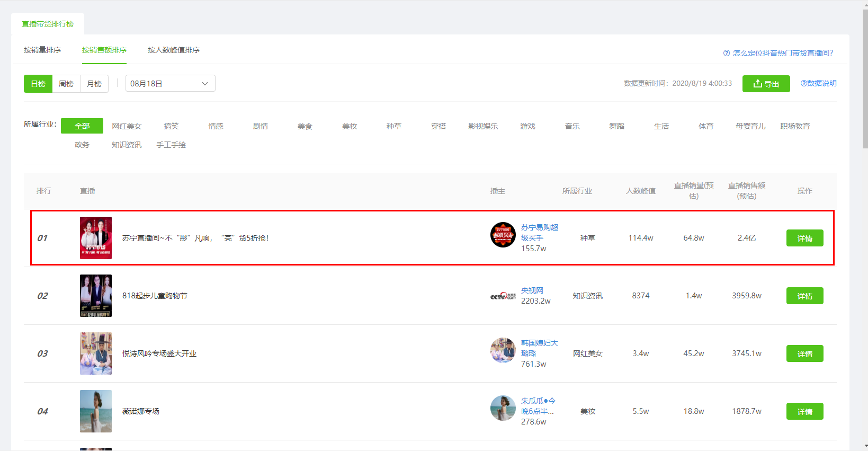Filter industry by 网红美女

pos(127,126)
